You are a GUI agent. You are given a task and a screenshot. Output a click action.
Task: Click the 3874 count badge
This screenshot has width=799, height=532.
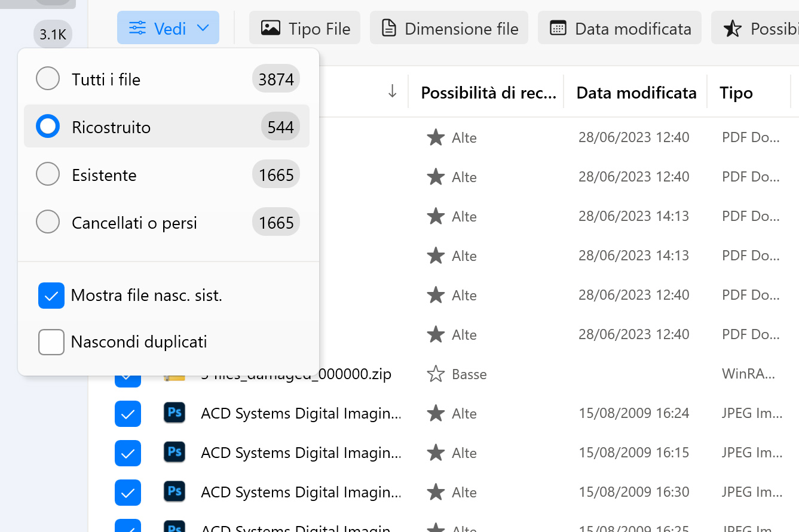[x=276, y=79]
